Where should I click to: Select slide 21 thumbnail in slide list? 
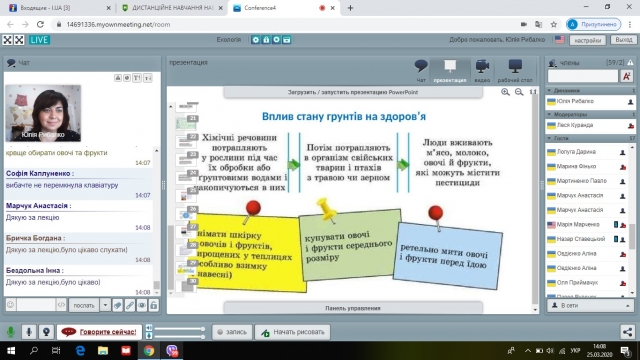(186, 122)
